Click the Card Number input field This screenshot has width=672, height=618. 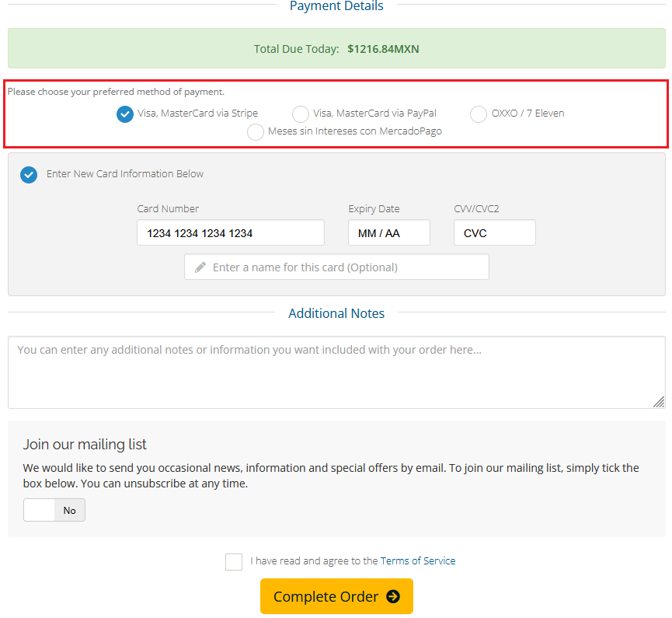coord(230,232)
